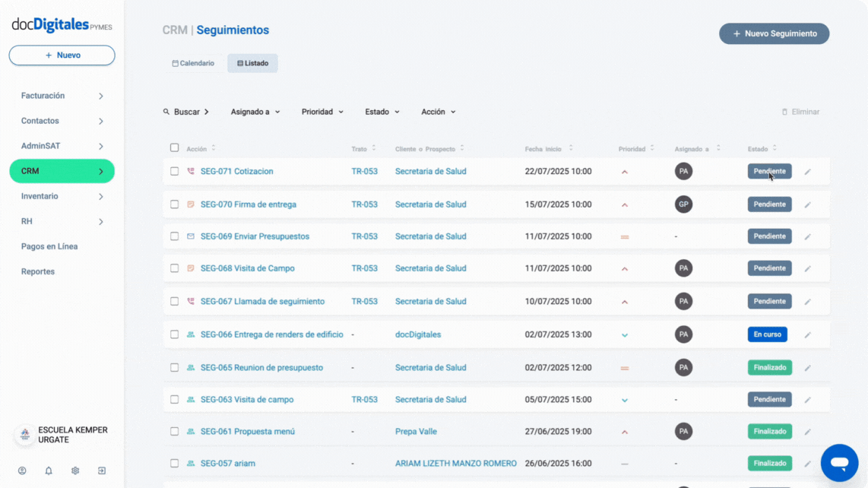Open the Prioridad filter dropdown

pos(322,112)
